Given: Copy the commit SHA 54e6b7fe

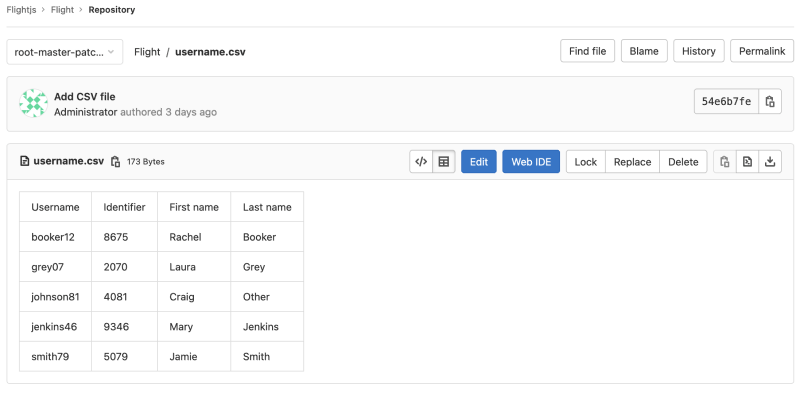Looking at the screenshot, I should click(x=770, y=102).
